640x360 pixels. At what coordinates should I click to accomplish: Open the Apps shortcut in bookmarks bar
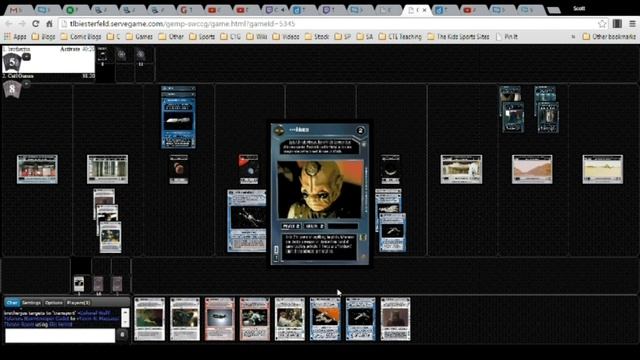pos(15,37)
